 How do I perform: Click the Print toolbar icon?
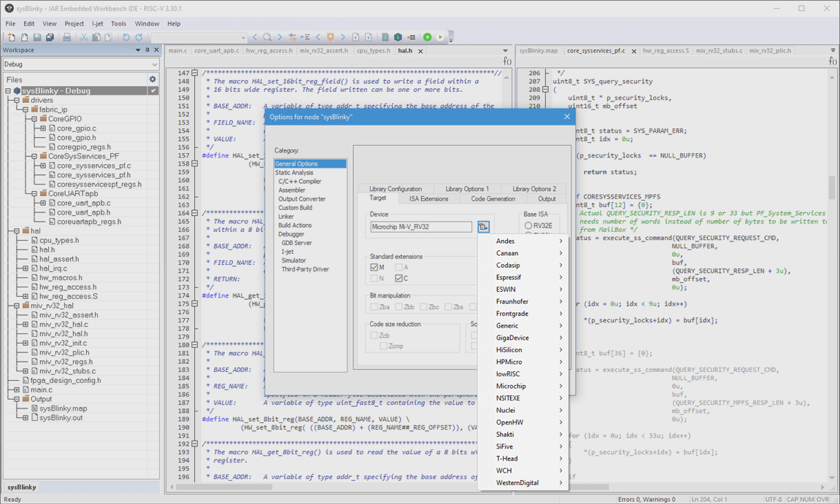67,37
